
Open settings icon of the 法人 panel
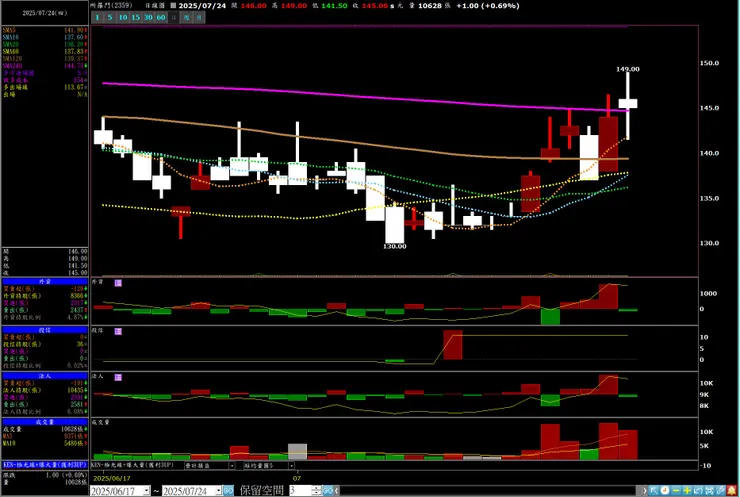tap(118, 377)
